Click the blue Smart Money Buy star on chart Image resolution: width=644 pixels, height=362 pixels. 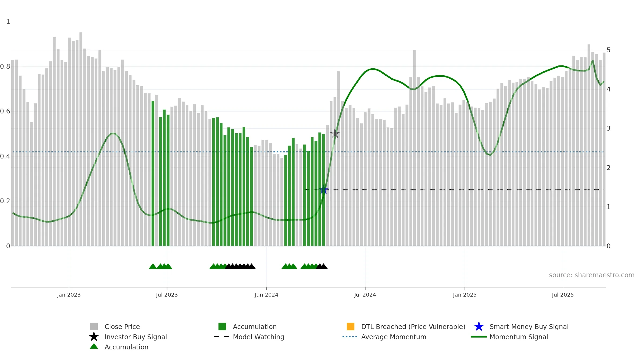click(x=324, y=190)
